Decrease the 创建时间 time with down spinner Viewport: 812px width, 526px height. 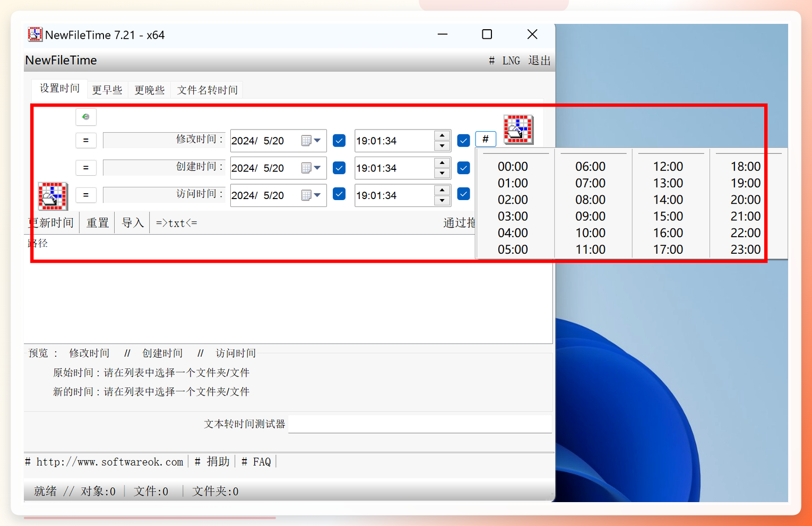pos(442,173)
